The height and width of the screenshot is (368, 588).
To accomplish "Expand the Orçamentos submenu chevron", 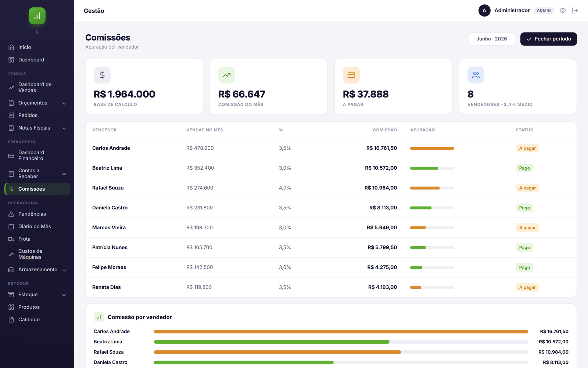I will click(64, 103).
